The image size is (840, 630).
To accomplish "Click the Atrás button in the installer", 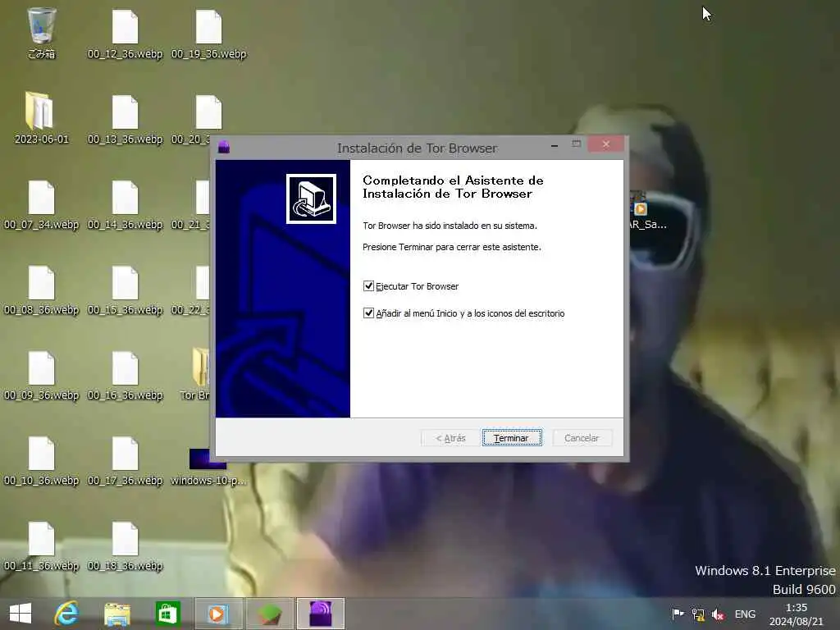I will tap(450, 438).
